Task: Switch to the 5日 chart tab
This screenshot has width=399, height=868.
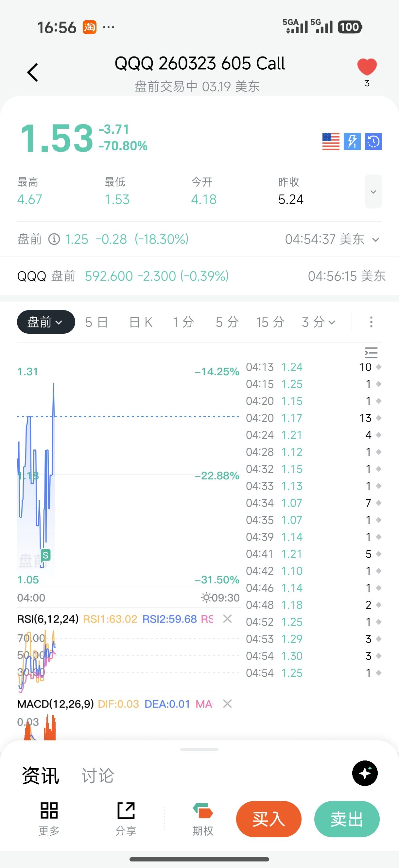Action: 96,322
